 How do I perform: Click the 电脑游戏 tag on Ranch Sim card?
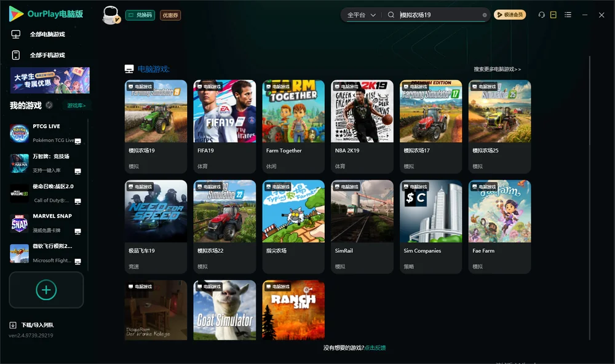(278, 287)
